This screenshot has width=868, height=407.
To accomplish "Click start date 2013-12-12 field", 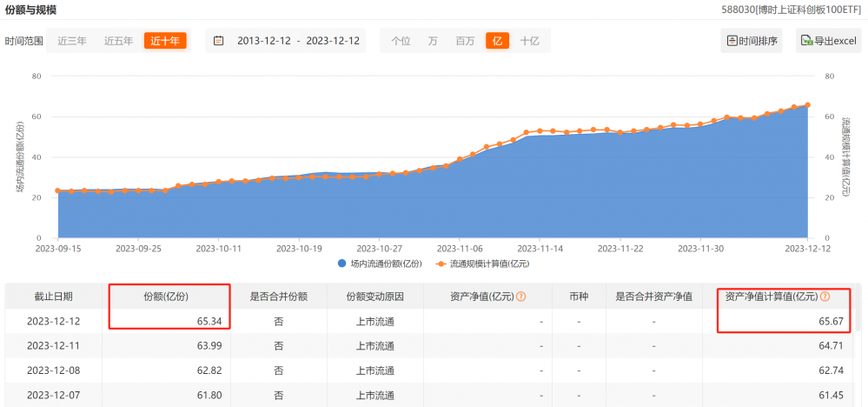I will (x=264, y=41).
